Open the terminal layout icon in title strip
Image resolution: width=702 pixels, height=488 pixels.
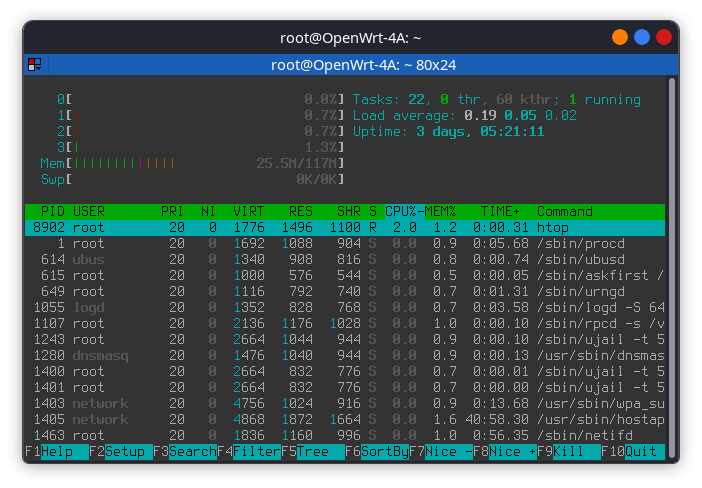point(35,64)
